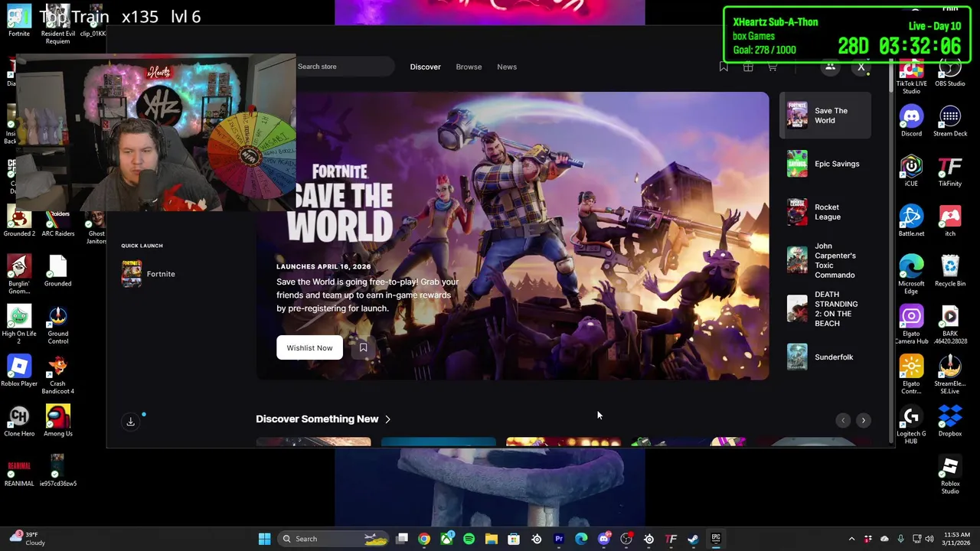The height and width of the screenshot is (551, 980).
Task: Launch Fortnite from Quick Launch
Action: click(x=149, y=274)
